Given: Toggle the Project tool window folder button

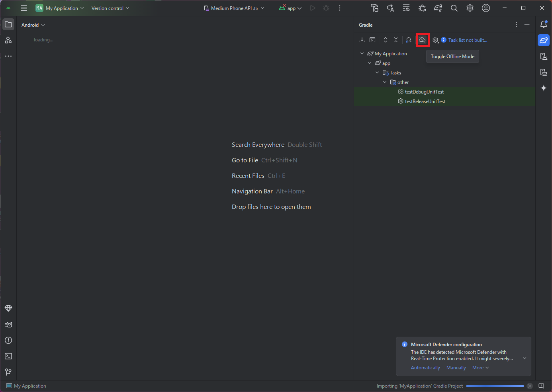Looking at the screenshot, I should pyautogui.click(x=8, y=25).
